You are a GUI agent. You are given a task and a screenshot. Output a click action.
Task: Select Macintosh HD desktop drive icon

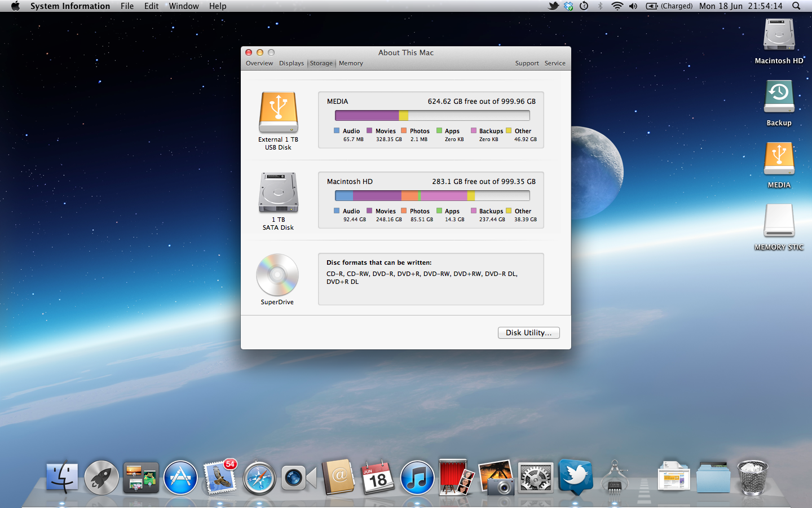coord(779,35)
